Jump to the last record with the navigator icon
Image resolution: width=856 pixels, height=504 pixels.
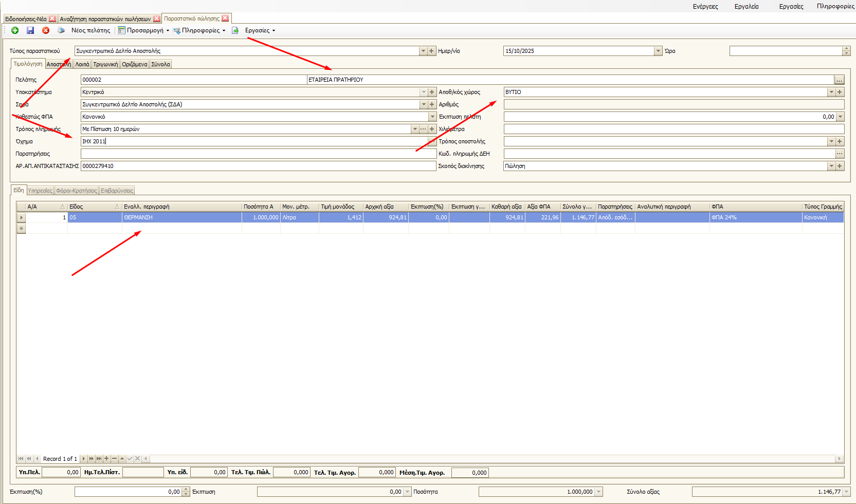click(x=98, y=458)
